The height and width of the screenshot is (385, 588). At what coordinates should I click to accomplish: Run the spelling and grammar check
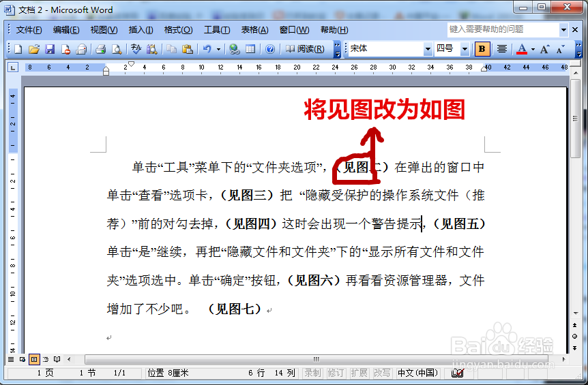click(x=136, y=49)
